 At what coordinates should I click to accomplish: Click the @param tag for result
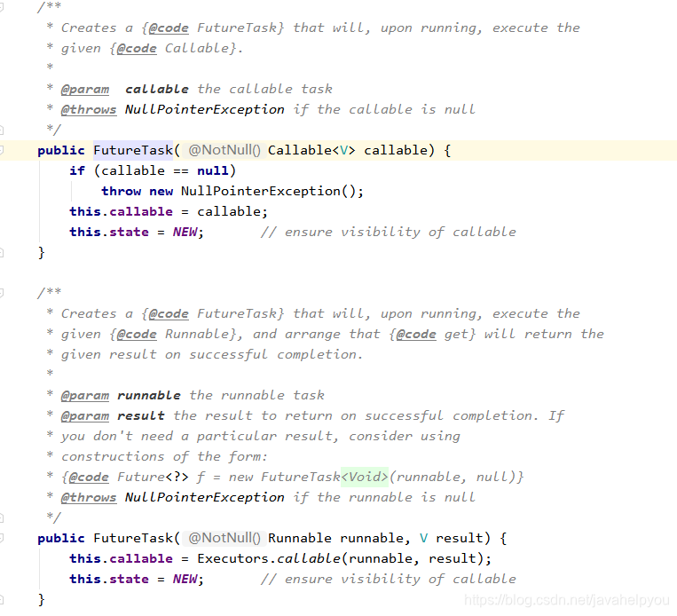tap(85, 415)
